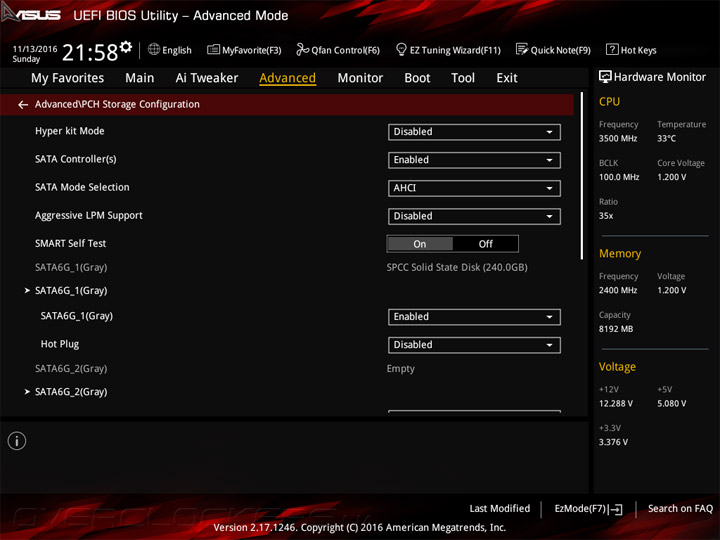The width and height of the screenshot is (720, 540).
Task: Click the globe language icon
Action: pyautogui.click(x=154, y=49)
